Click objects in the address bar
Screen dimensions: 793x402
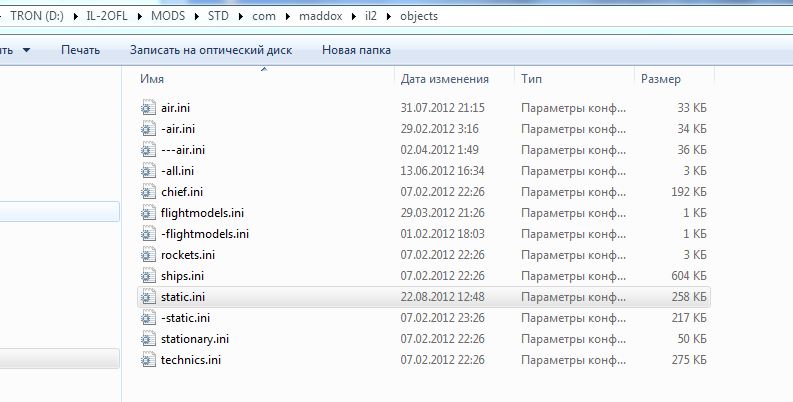[x=419, y=16]
